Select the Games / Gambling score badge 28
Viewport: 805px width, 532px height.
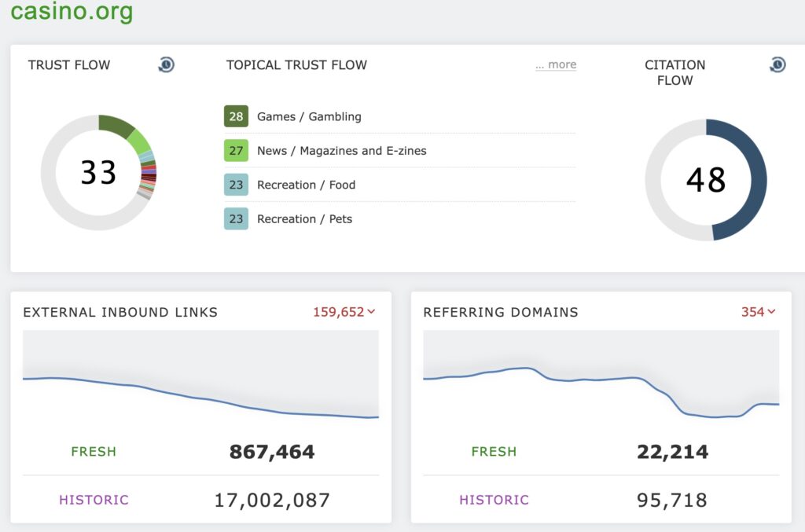pos(236,116)
